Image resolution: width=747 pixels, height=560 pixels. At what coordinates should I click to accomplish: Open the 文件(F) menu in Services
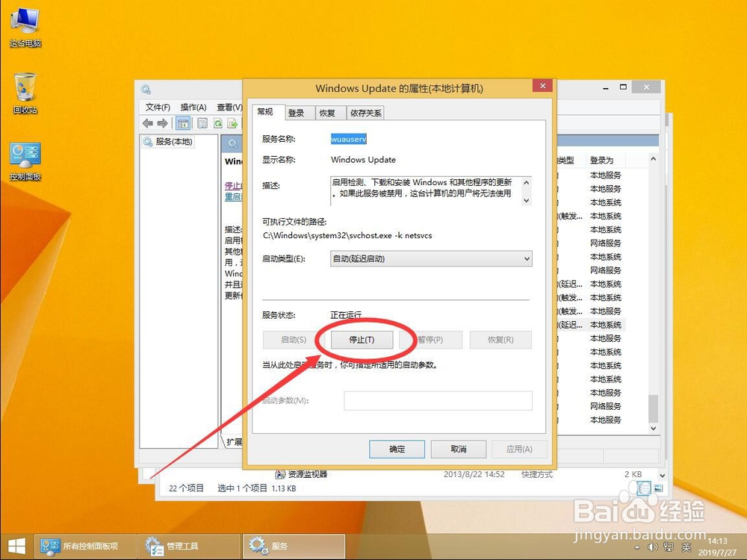click(x=158, y=107)
